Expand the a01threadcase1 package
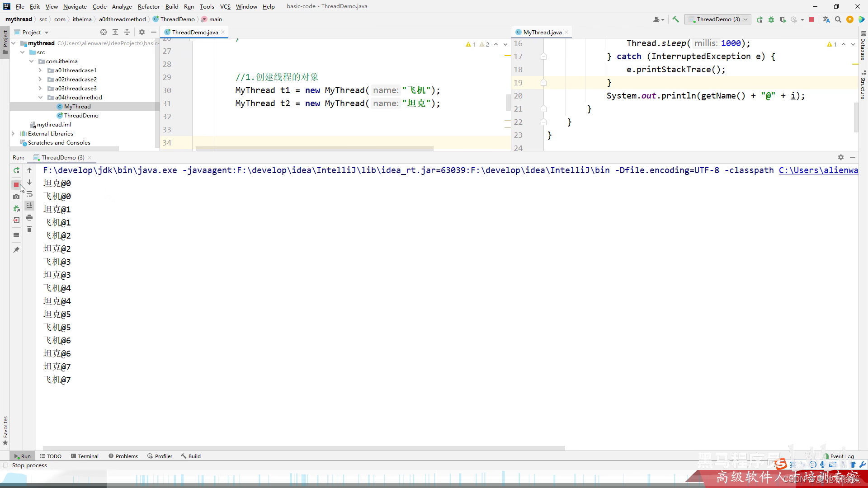 (40, 70)
